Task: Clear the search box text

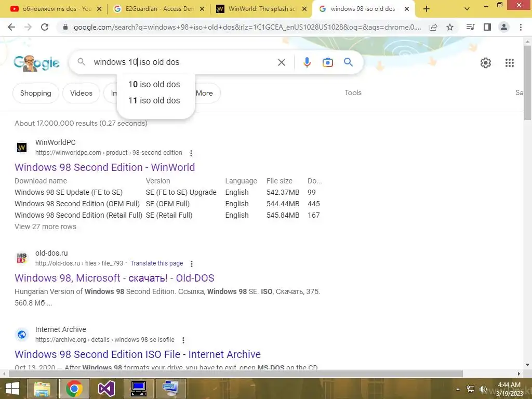Action: tap(281, 62)
